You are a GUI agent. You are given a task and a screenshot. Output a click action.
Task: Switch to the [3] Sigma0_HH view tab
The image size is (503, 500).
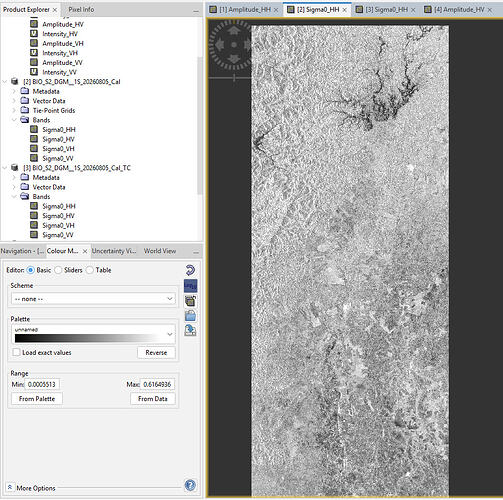[386, 10]
